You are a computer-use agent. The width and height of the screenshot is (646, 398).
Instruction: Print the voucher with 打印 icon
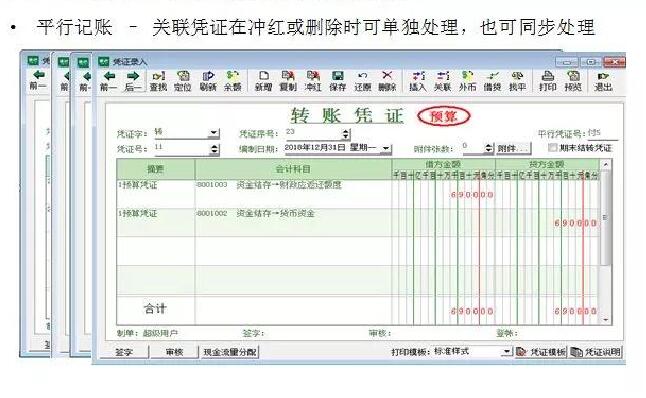point(548,81)
